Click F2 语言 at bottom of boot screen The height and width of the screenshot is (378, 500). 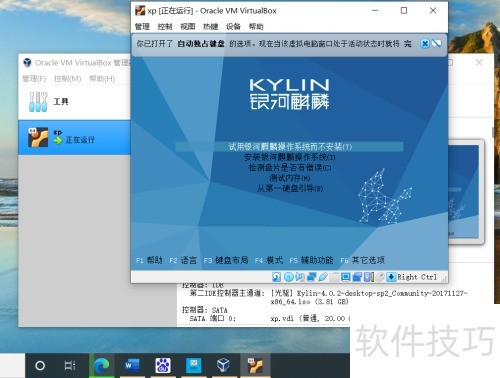tap(183, 260)
